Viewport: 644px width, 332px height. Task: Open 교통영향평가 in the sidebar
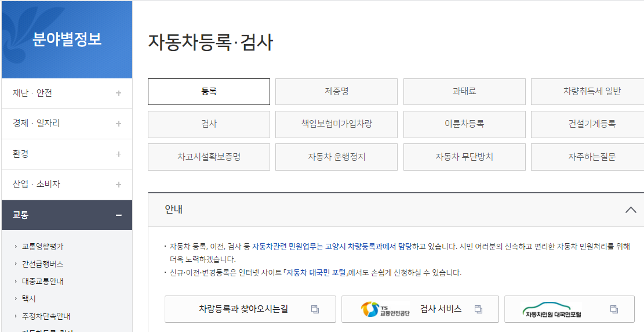click(43, 247)
